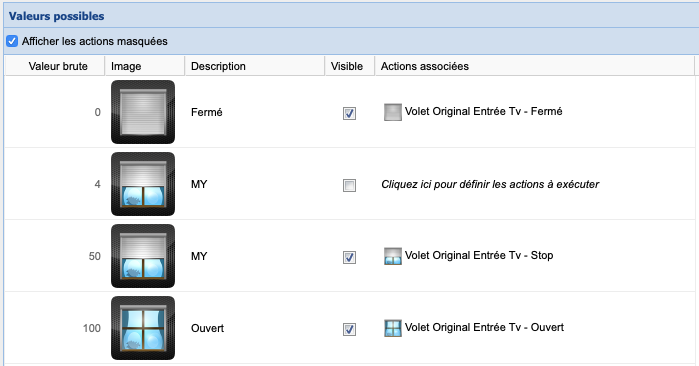
Task: Enable Visible checkbox for value 4 MY row
Action: pos(350,185)
